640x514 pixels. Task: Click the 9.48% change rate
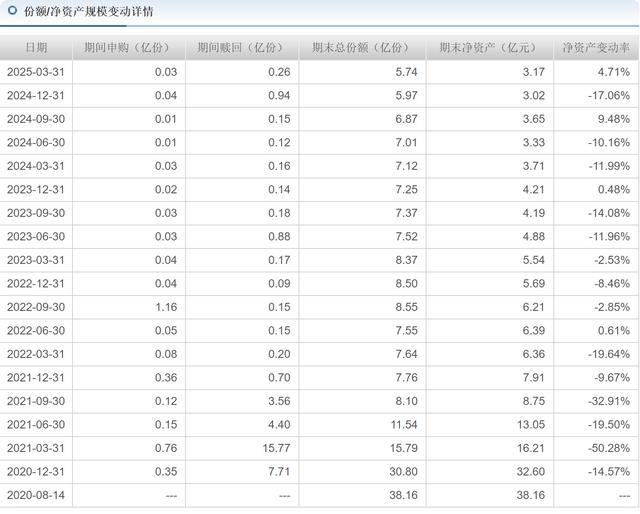(x=614, y=119)
